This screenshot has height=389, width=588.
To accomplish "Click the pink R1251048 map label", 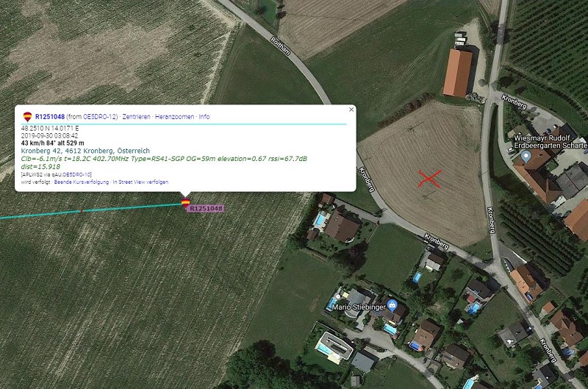I will tap(206, 209).
